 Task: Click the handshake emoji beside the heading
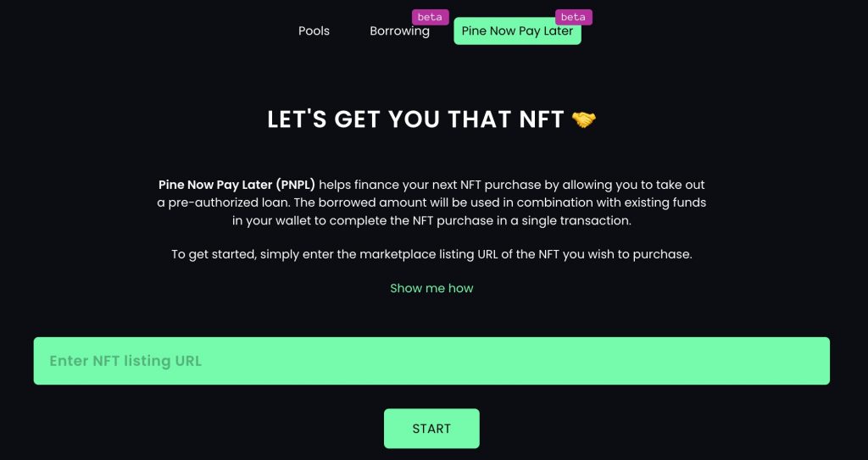pyautogui.click(x=583, y=119)
